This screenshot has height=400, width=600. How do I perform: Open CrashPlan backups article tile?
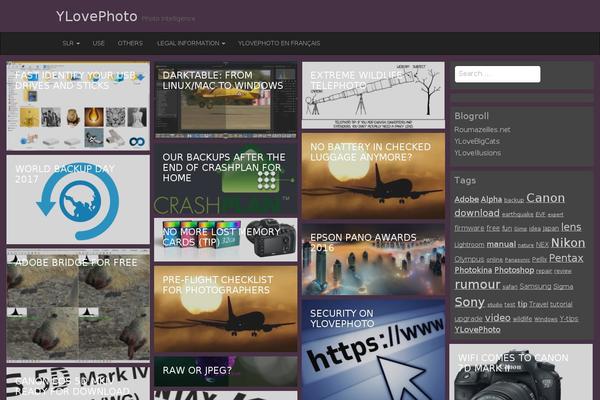225,178
